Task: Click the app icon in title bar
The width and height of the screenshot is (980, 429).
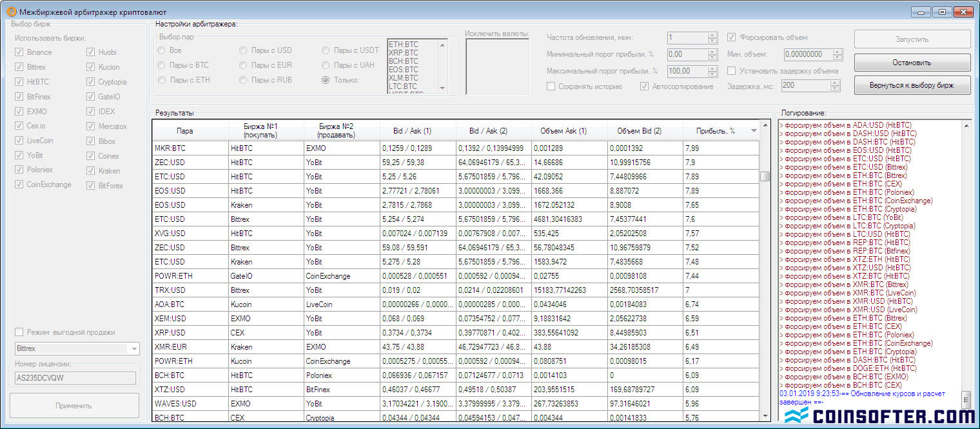Action: point(11,12)
